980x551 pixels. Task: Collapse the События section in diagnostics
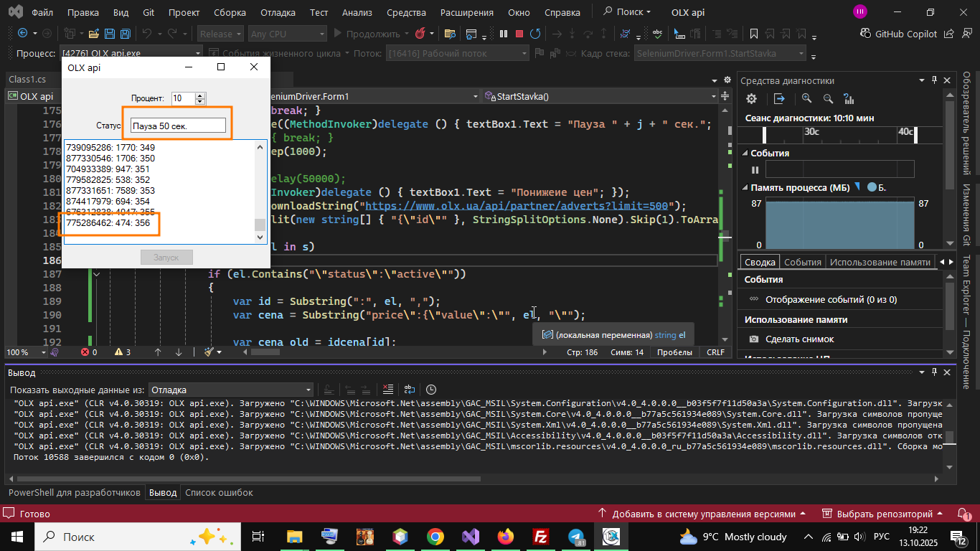745,153
